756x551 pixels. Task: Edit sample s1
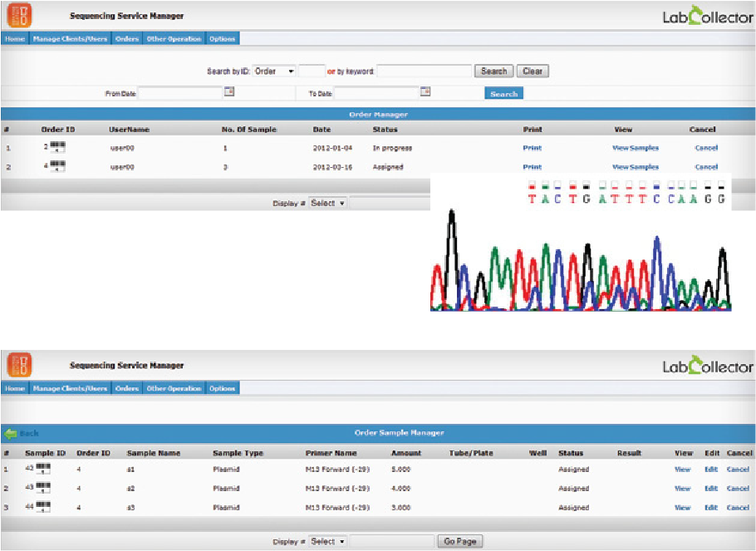[711, 469]
